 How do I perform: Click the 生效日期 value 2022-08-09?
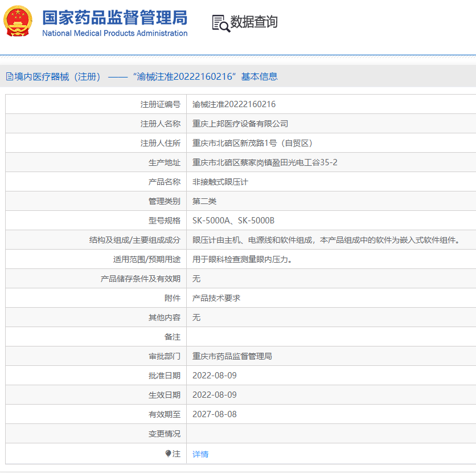pyautogui.click(x=215, y=395)
